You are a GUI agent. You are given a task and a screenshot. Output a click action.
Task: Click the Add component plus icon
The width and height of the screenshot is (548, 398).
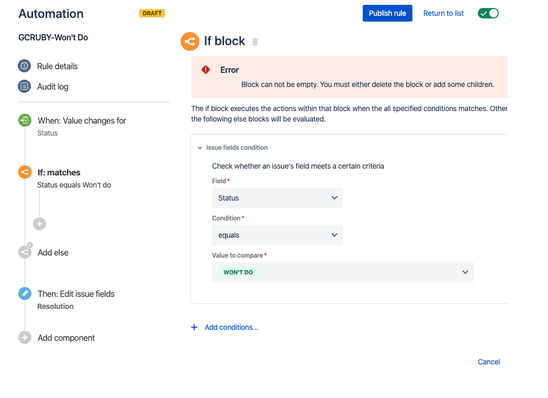25,338
